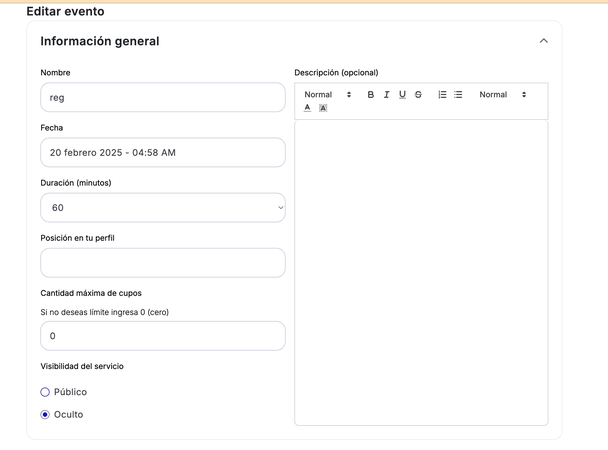608x450 pixels.
Task: Open the second Normal font size dropdown
Action: point(503,95)
